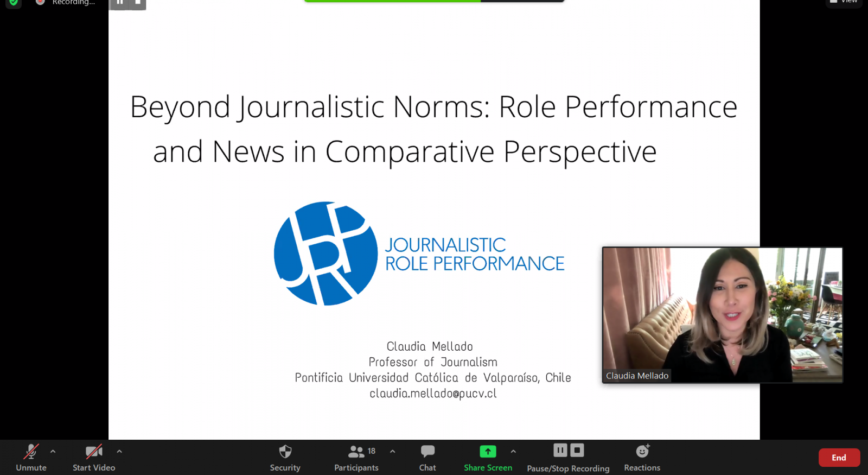Click the green Share Screen icon

coord(488,451)
